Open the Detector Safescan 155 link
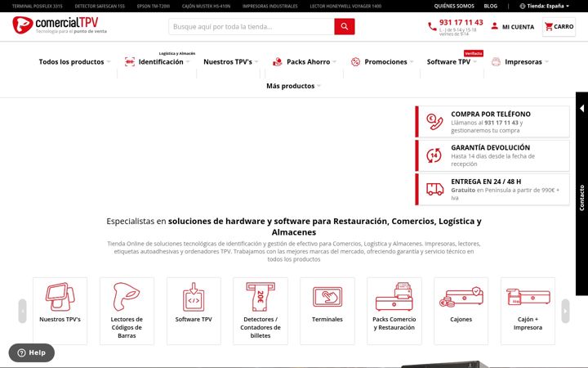Screen dimensions: 588x368 pyautogui.click(x=100, y=6)
